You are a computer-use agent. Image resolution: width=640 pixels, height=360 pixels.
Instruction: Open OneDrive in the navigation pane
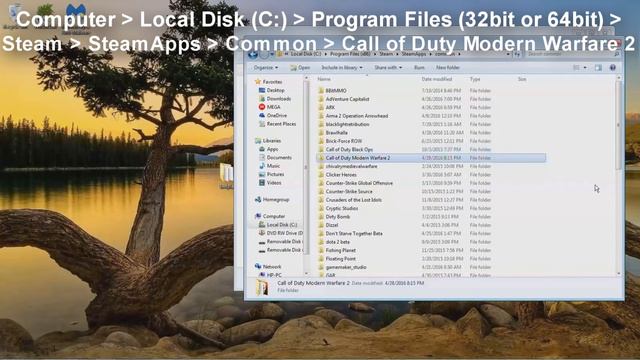[x=273, y=116]
